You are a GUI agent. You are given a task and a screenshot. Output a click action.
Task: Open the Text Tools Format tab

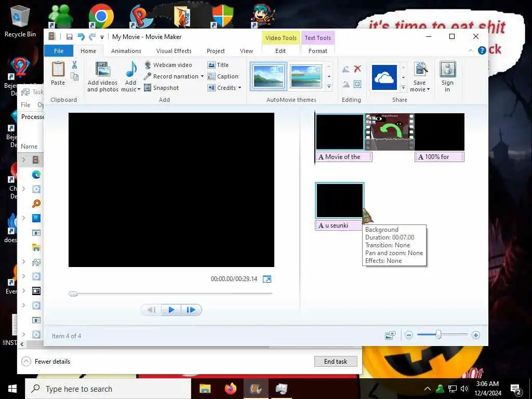(317, 51)
